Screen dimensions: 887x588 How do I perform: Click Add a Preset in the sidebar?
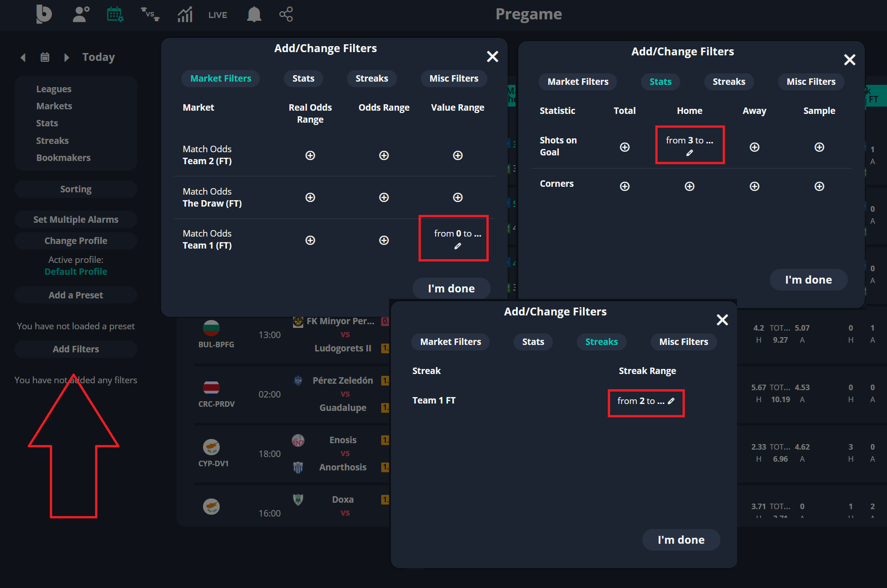click(75, 295)
